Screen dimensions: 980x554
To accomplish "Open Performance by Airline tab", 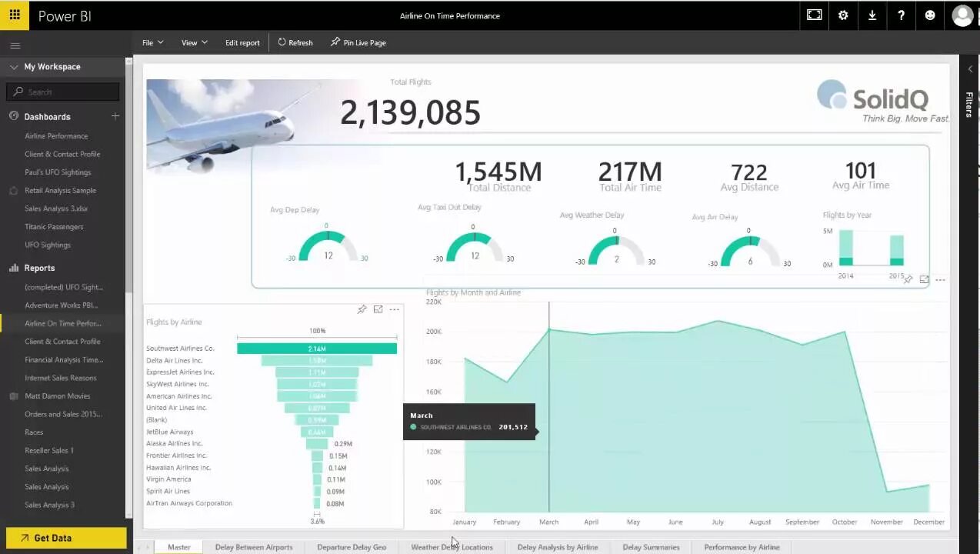I will (x=742, y=547).
